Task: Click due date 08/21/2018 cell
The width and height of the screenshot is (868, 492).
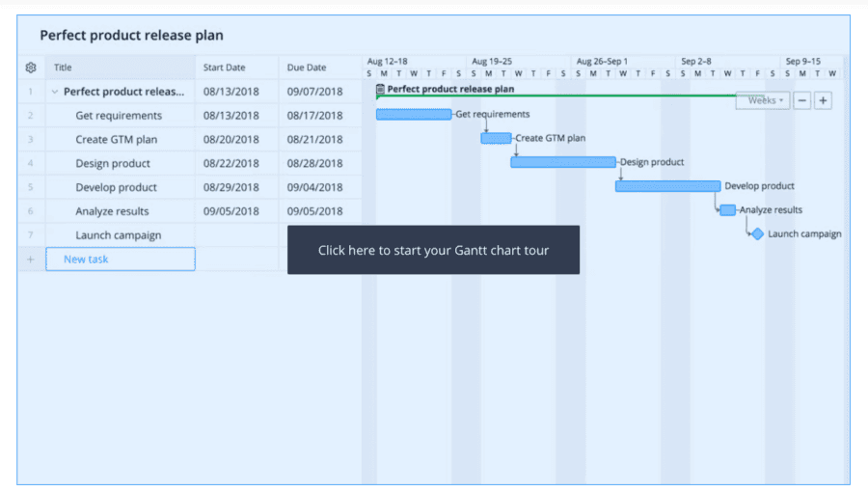Action: 314,140
